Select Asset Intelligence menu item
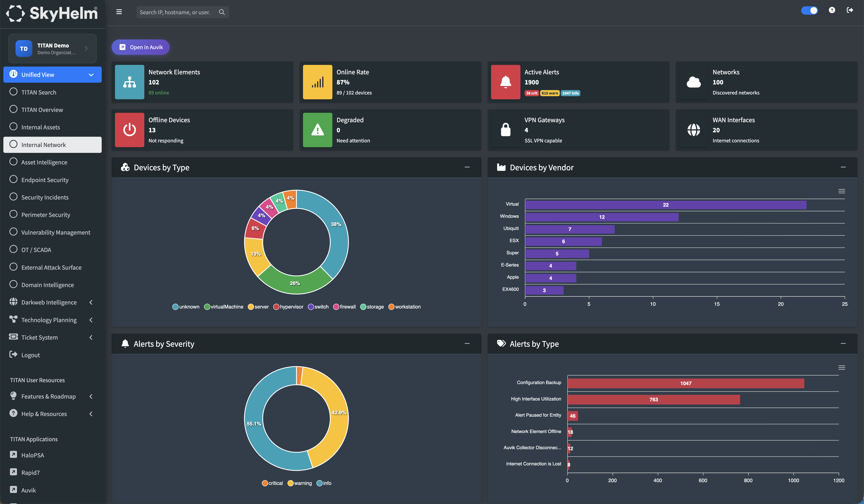 [x=53, y=162]
